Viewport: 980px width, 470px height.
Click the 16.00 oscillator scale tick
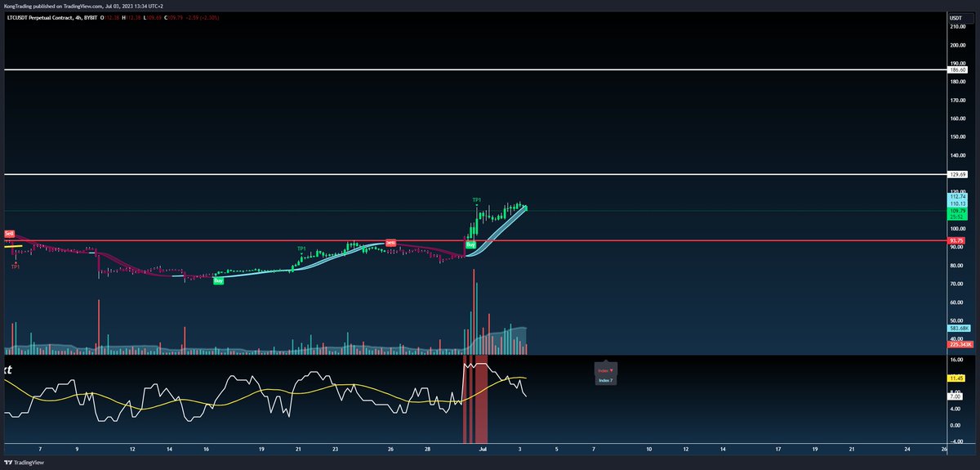point(957,359)
